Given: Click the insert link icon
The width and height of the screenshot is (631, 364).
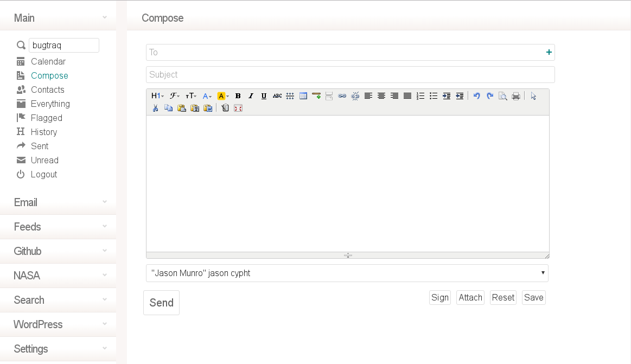Looking at the screenshot, I should click(x=342, y=96).
